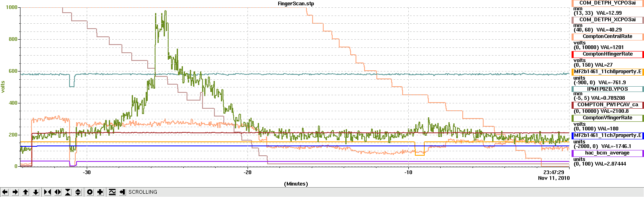
Task: Compress the vertical axis with inward-pointing vertical triangles
Action: (68, 192)
